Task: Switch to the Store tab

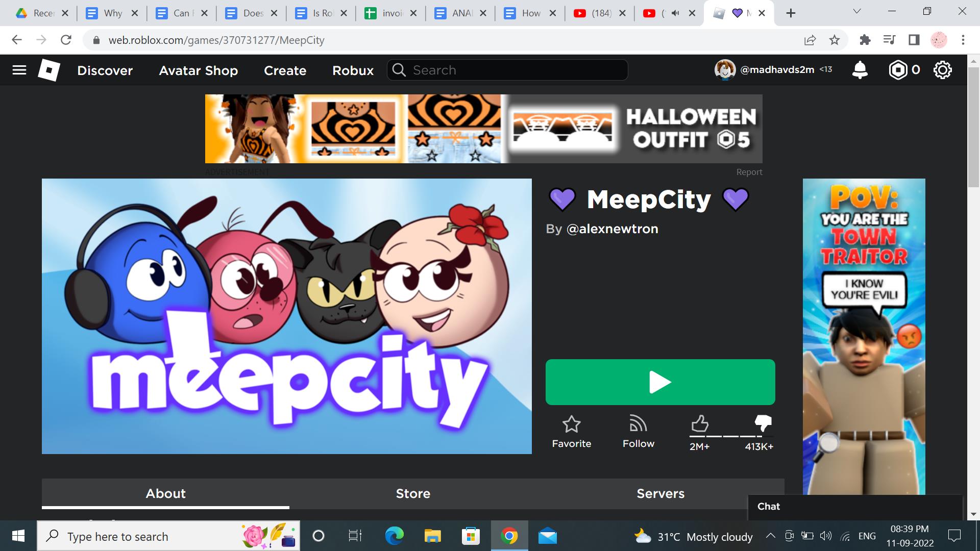Action: 413,493
